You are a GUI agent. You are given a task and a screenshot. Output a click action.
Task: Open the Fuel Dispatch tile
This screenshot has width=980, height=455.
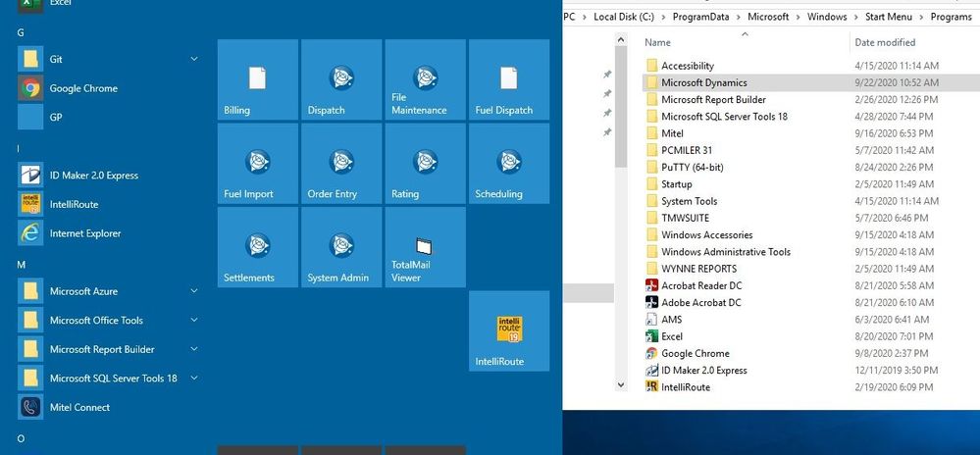tap(509, 79)
